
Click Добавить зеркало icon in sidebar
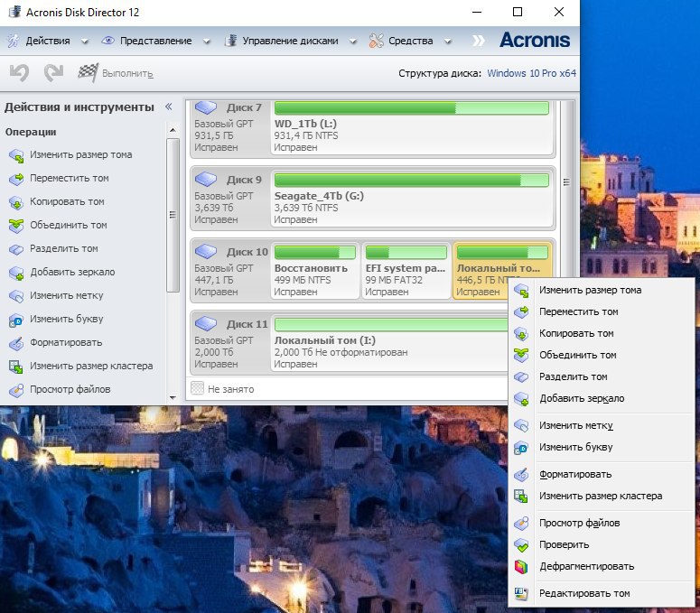click(16, 273)
